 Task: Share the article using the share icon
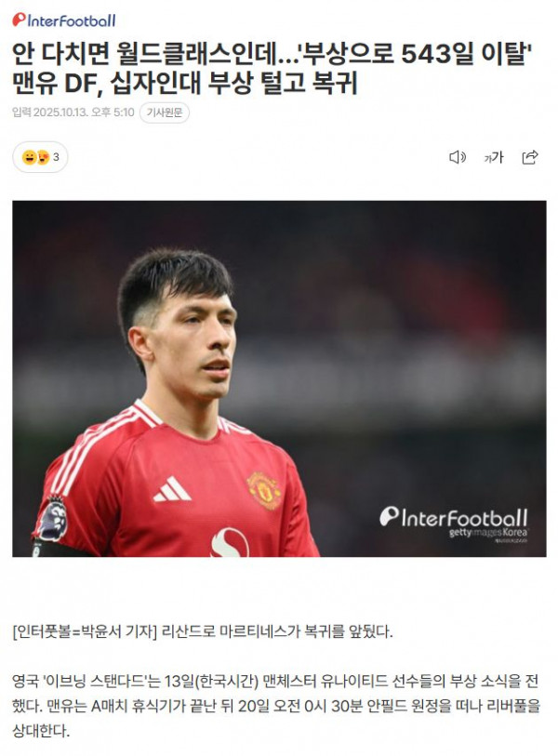530,157
